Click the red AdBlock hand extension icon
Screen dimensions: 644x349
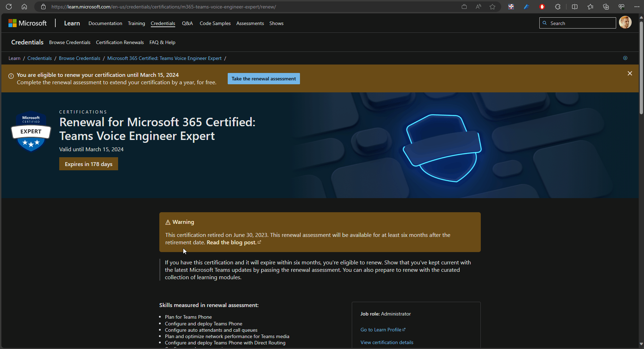pos(542,7)
